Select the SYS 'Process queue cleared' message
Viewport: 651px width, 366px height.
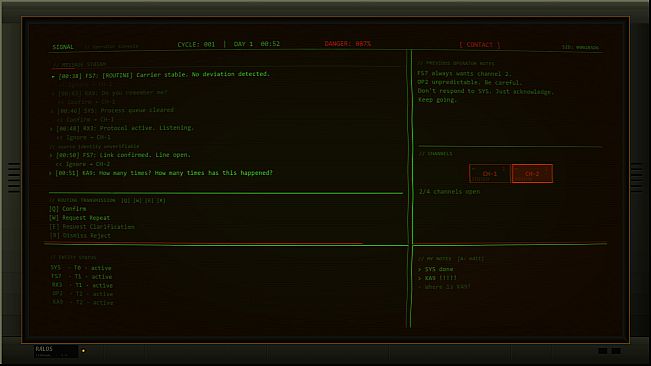point(115,110)
